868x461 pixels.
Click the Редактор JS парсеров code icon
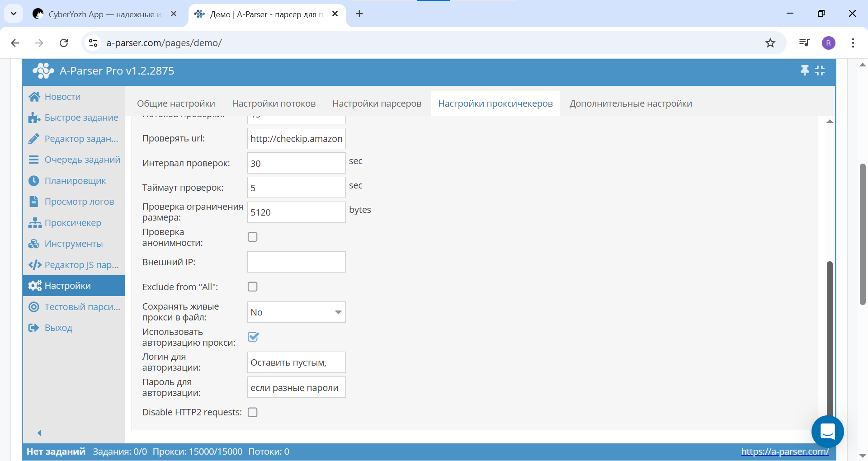pos(34,265)
